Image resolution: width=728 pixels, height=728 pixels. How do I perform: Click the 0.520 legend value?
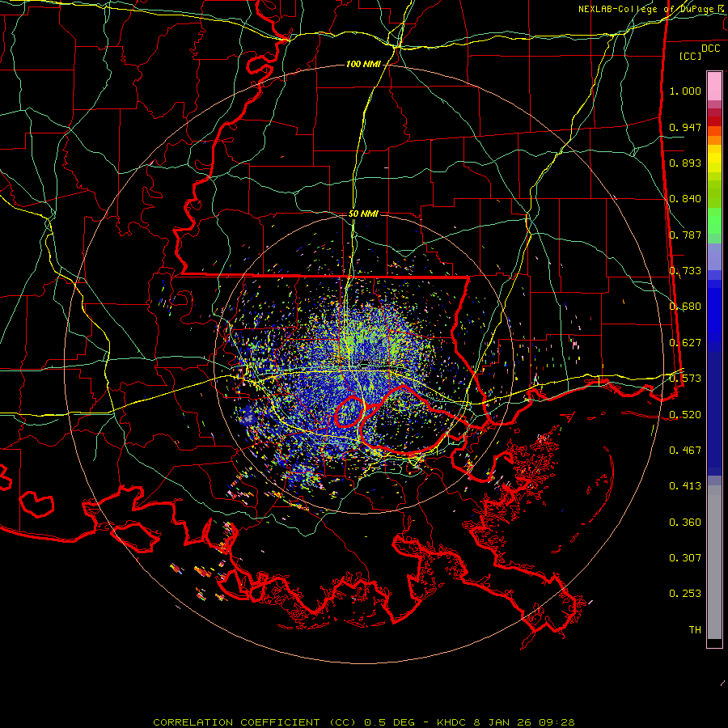pyautogui.click(x=685, y=415)
